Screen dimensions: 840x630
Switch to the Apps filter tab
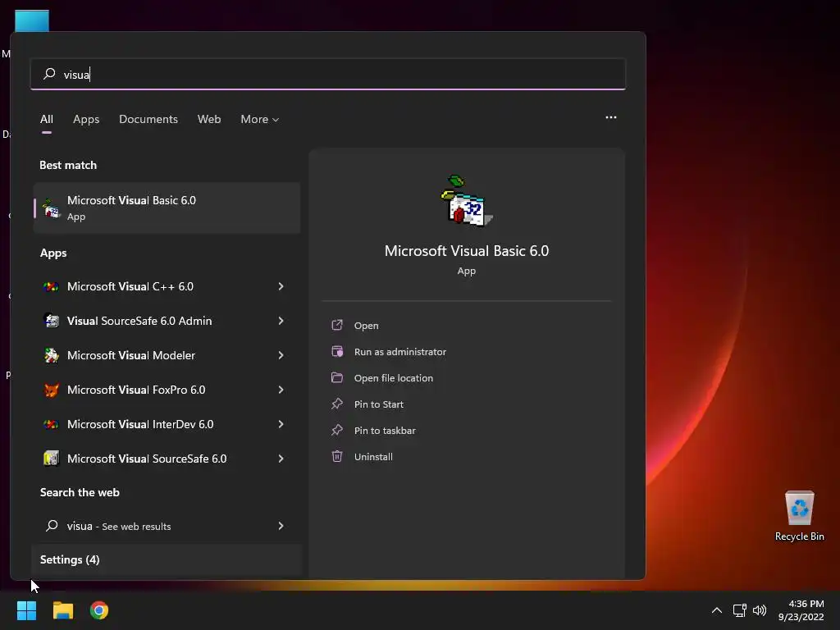86,119
